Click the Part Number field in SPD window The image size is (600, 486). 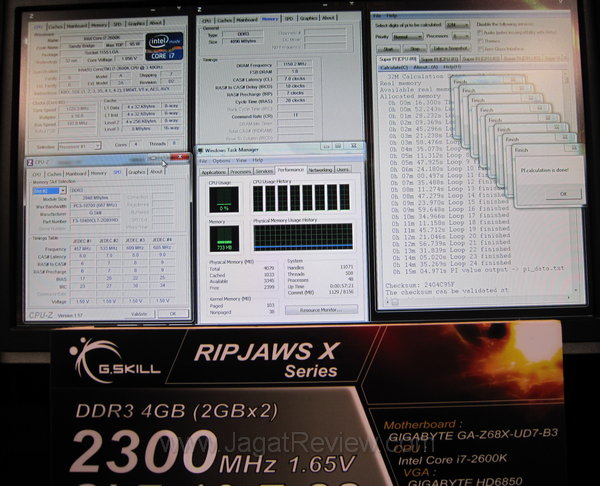[95, 220]
